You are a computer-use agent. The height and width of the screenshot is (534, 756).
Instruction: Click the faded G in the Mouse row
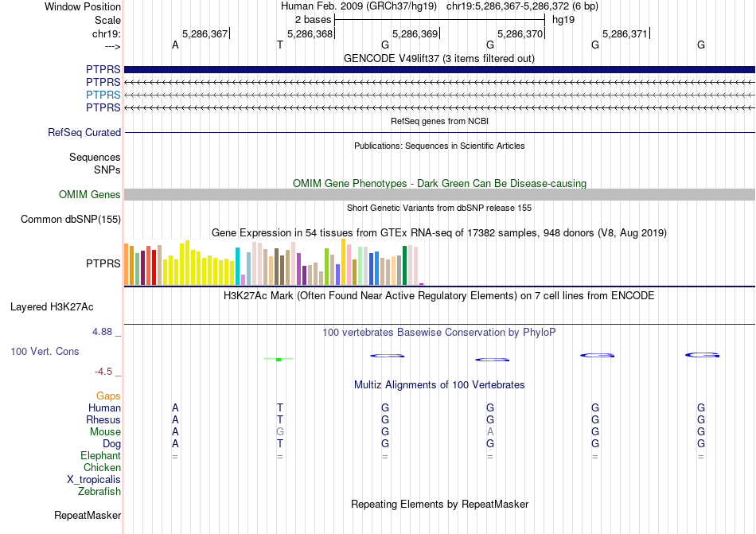[x=279, y=432]
